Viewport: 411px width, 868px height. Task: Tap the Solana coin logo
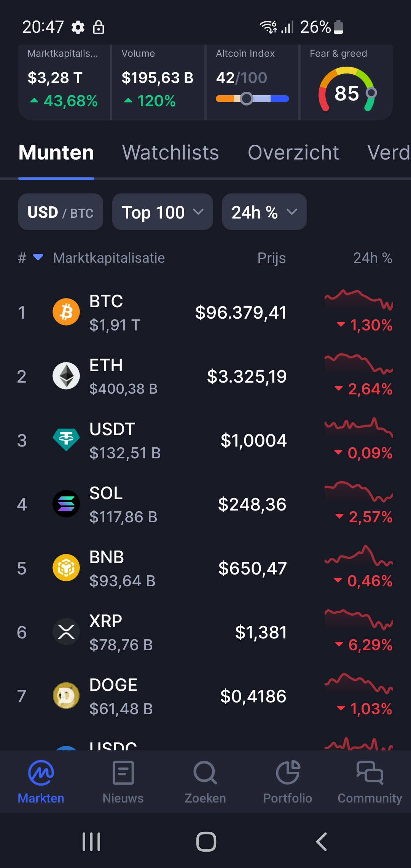point(66,504)
